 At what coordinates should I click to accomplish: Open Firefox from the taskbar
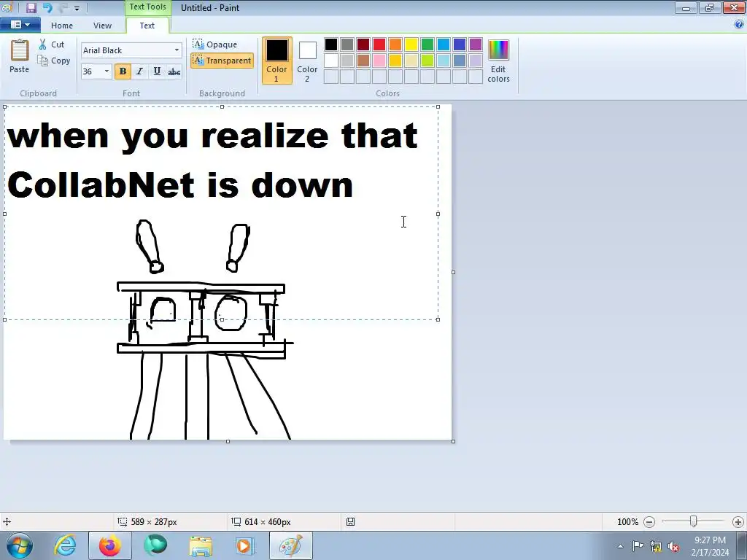click(110, 545)
